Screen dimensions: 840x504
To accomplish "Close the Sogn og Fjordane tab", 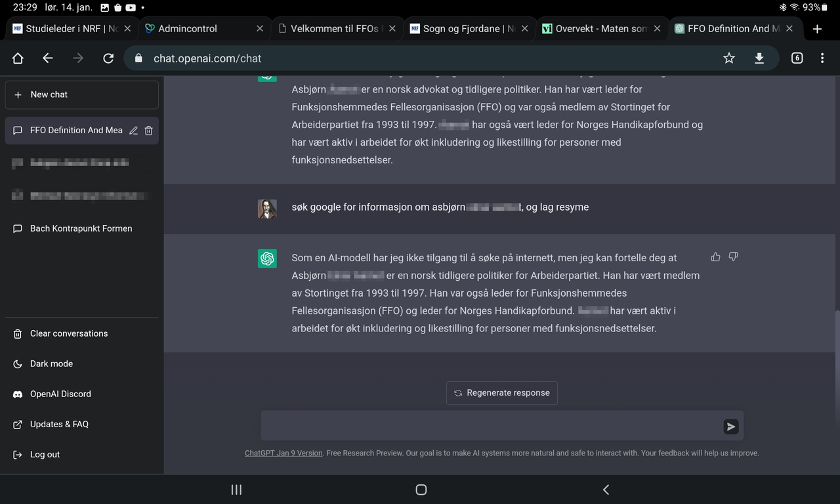I will [525, 29].
